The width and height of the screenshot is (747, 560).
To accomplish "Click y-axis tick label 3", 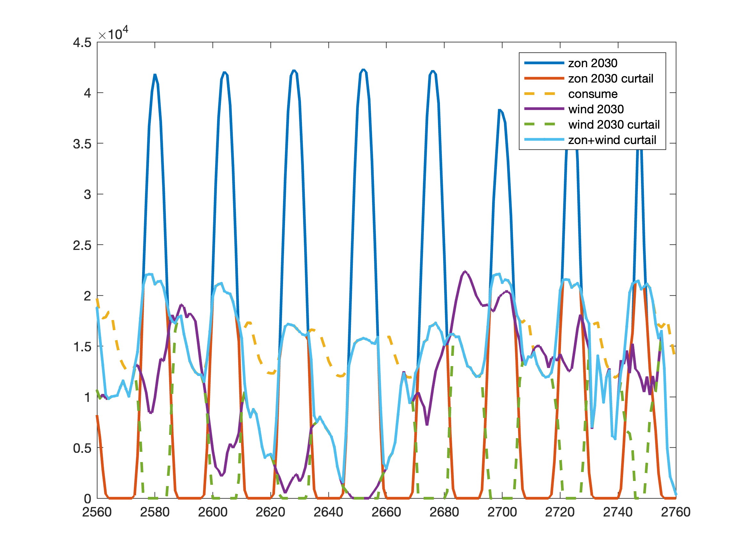I will click(87, 195).
